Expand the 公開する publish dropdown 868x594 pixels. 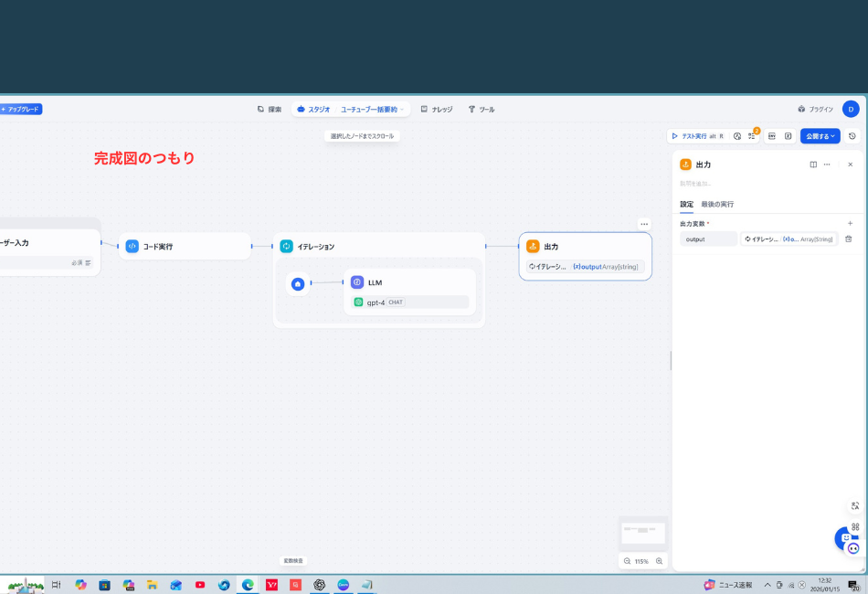pyautogui.click(x=820, y=136)
